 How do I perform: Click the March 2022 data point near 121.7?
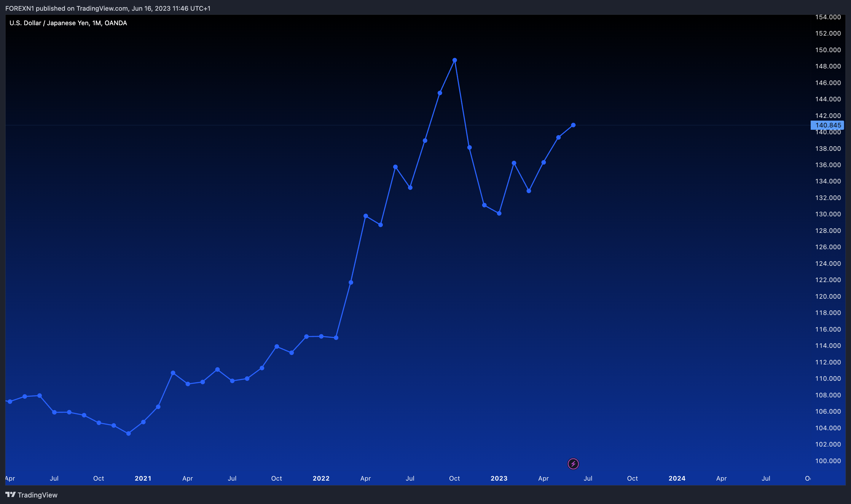[x=351, y=282]
